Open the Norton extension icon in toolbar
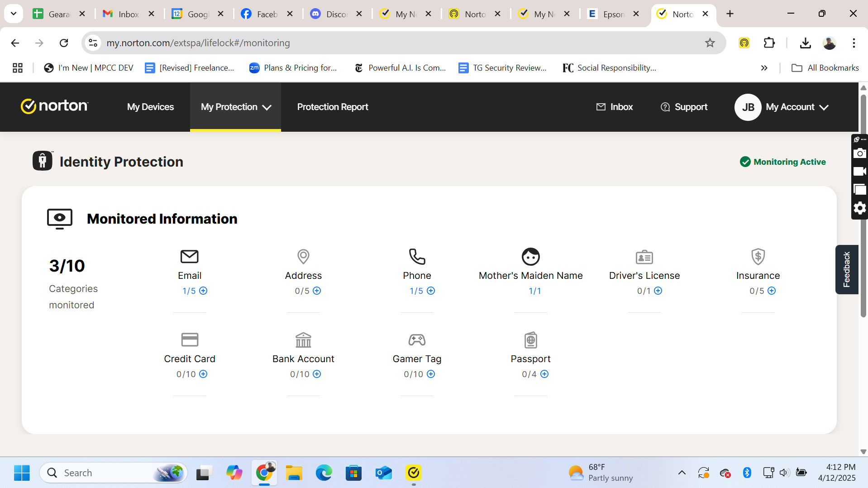The height and width of the screenshot is (488, 868). pos(744,43)
